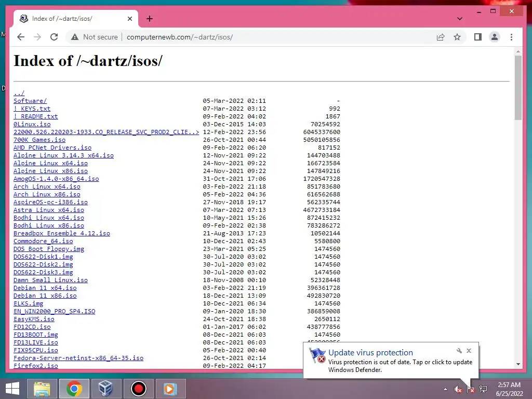
Task: Open the clock showing 2:57 AM
Action: 509,389
